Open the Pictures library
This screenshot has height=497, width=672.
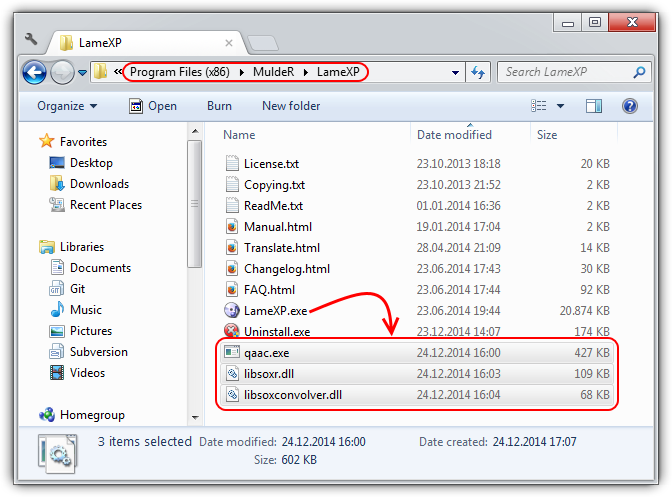click(81, 331)
